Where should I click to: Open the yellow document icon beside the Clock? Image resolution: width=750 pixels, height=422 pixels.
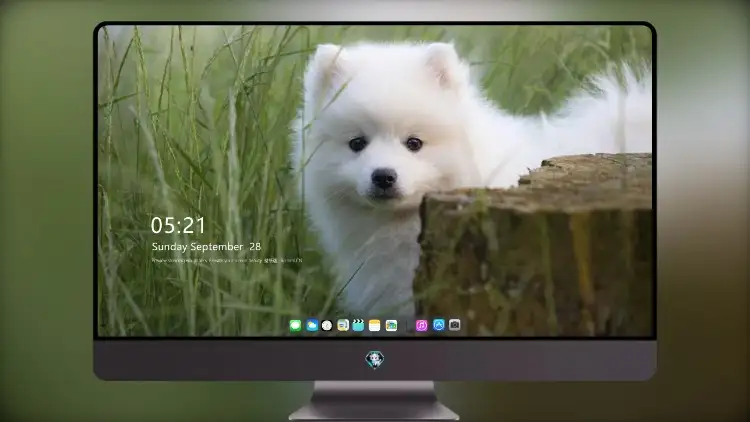[x=343, y=326]
